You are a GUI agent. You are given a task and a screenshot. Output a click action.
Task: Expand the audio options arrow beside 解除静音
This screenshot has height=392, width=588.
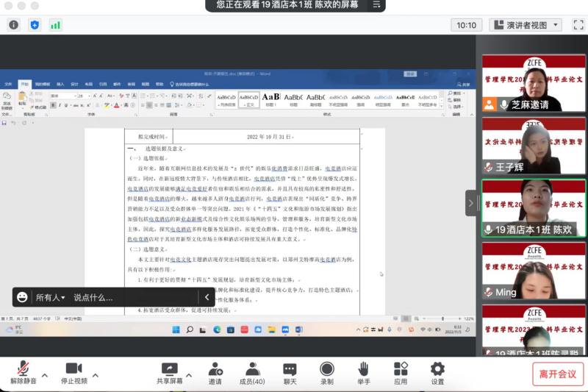click(x=45, y=376)
